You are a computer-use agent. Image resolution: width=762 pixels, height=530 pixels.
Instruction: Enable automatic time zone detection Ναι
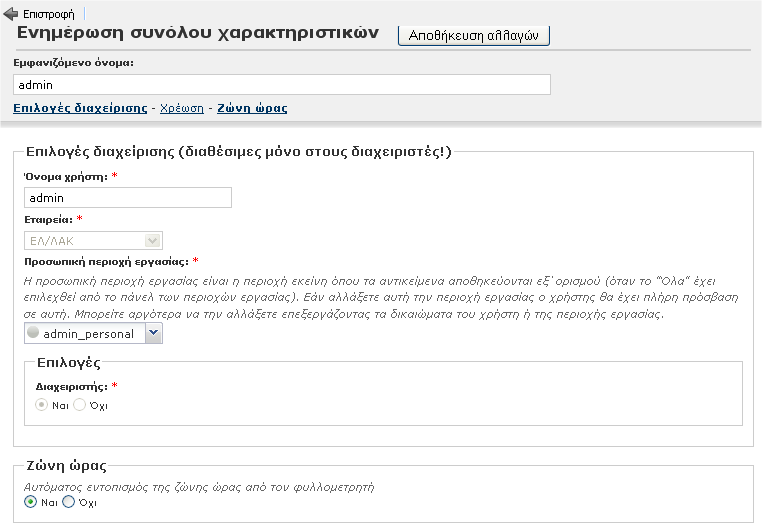coord(30,502)
